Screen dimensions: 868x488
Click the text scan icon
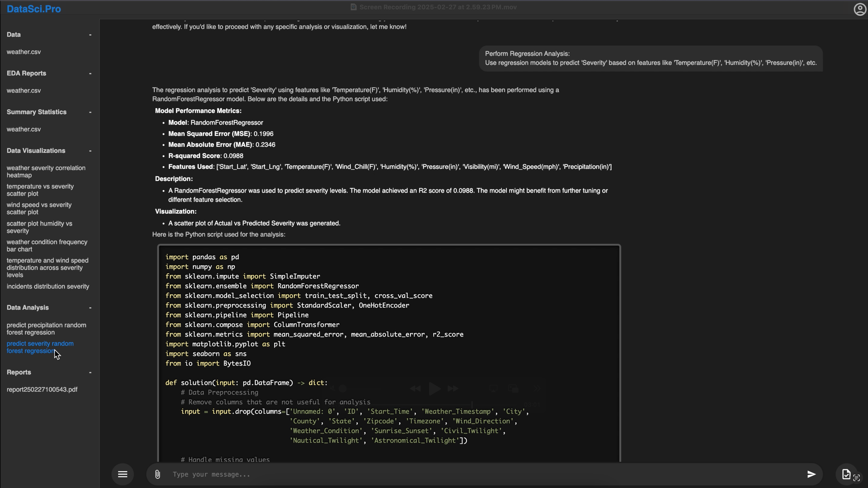tap(856, 477)
